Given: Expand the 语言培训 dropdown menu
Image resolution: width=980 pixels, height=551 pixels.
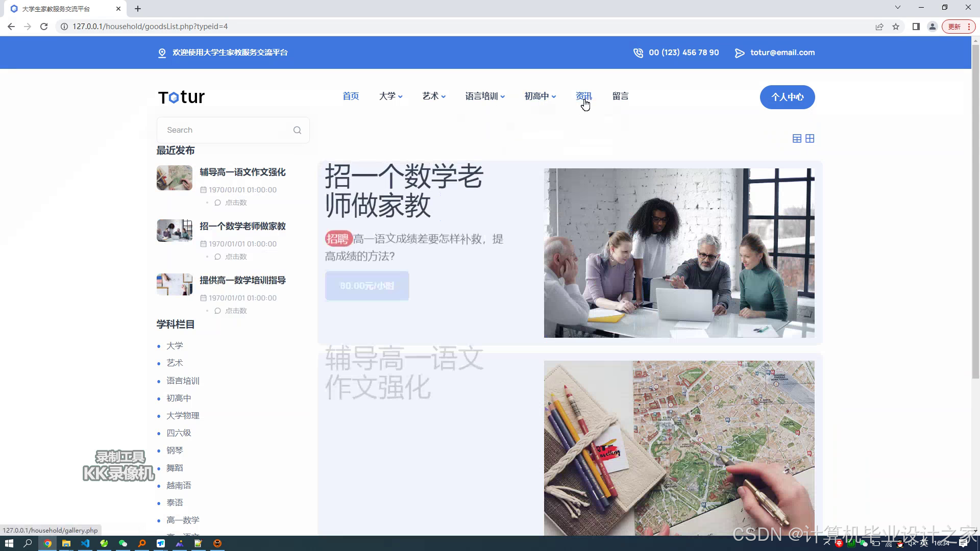Looking at the screenshot, I should (484, 96).
